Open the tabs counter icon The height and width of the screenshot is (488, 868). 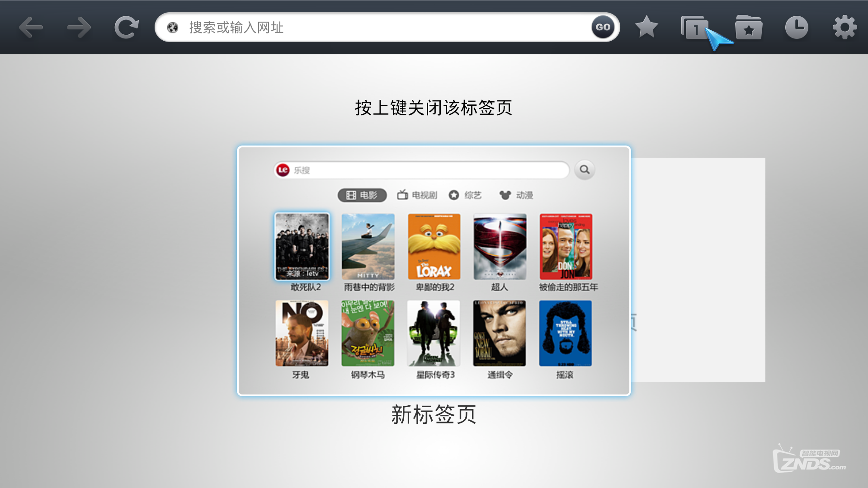pos(695,28)
